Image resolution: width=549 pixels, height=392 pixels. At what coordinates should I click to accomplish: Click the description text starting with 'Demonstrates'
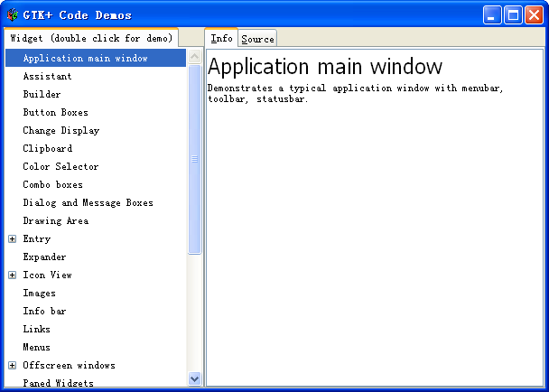click(356, 94)
